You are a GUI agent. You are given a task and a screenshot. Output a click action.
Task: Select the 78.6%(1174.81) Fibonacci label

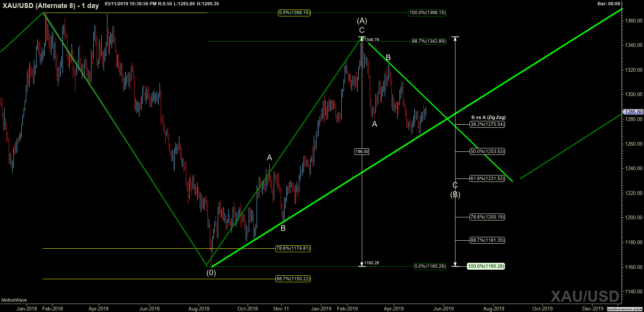pyautogui.click(x=293, y=248)
